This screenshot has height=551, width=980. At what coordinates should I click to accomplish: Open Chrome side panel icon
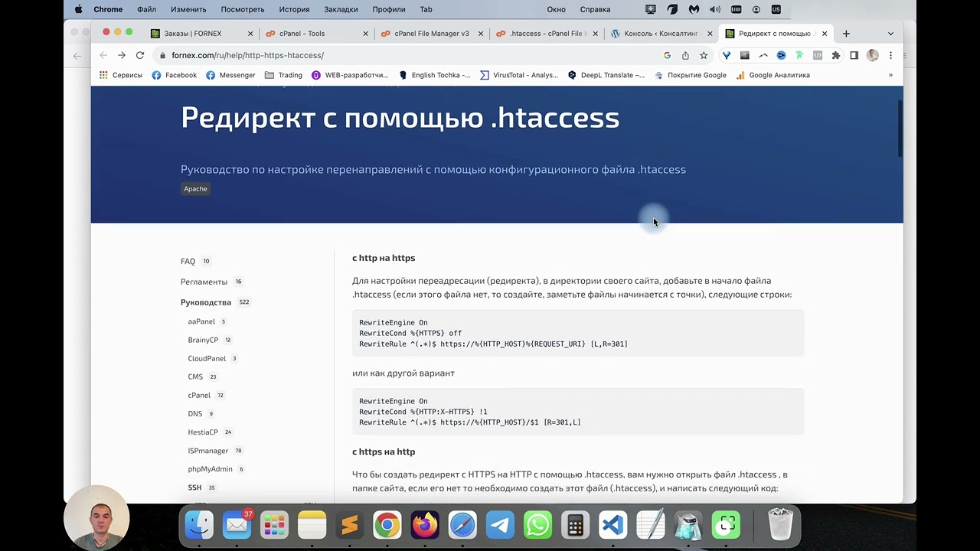[x=854, y=55]
